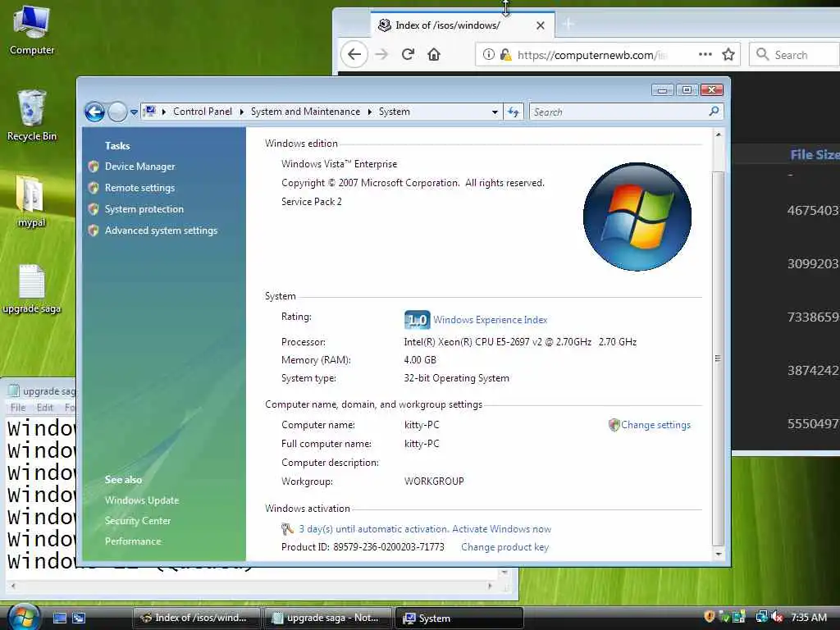The image size is (840, 630).
Task: Click the 1.0 rating badge
Action: pos(417,320)
